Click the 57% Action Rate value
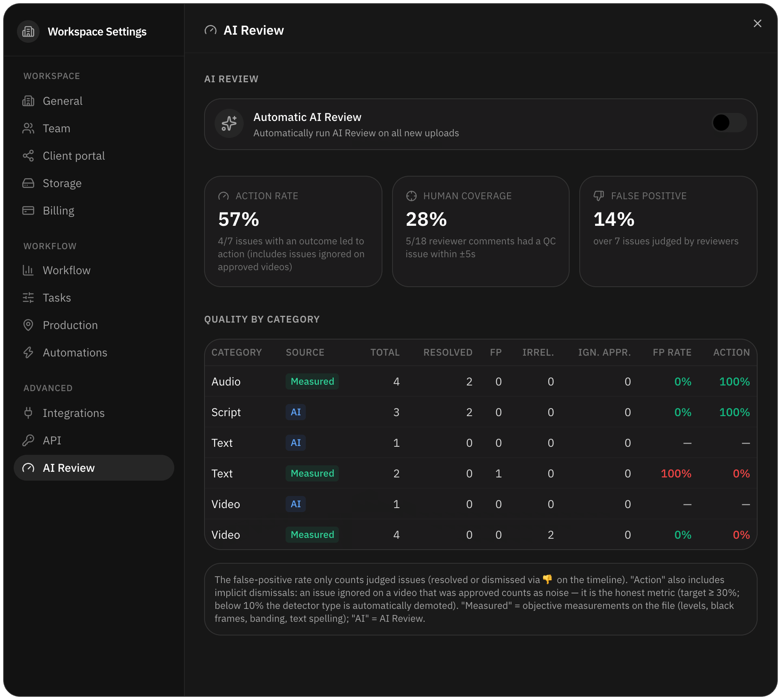Viewport: 781px width, 700px height. (x=239, y=219)
